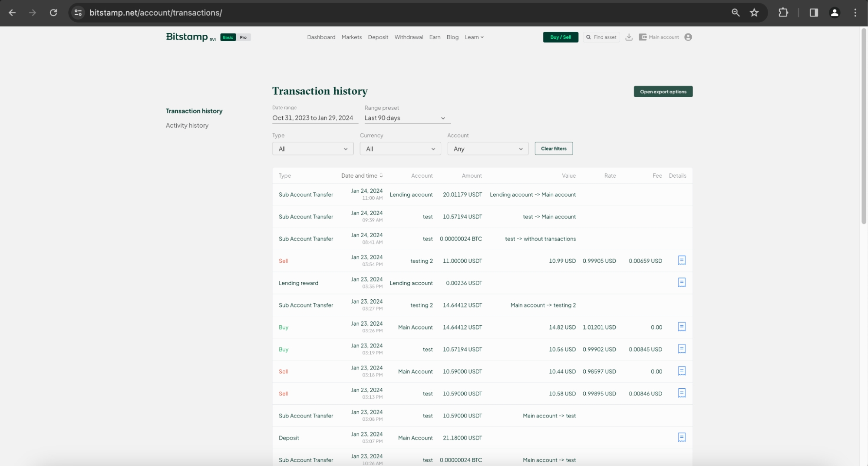This screenshot has width=868, height=466.
Task: Open details receipt for Deposit 21.18000 USDT
Action: [682, 437]
